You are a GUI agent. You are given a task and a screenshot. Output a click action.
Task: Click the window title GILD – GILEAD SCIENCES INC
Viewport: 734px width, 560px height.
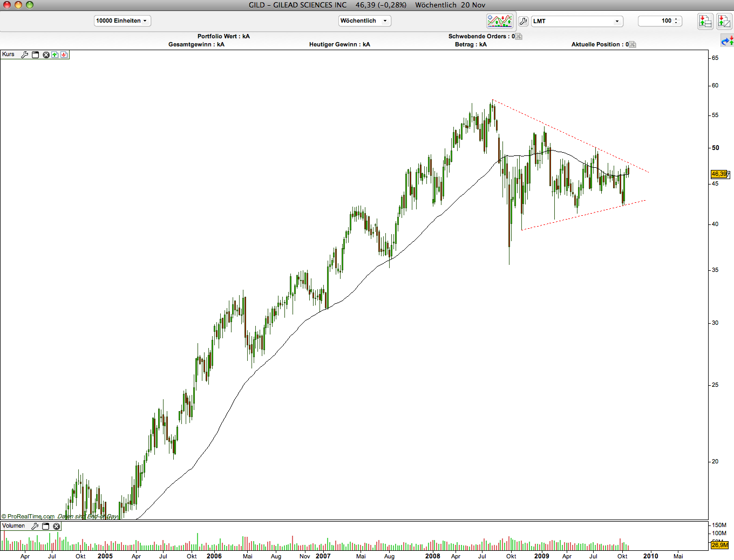tap(298, 5)
